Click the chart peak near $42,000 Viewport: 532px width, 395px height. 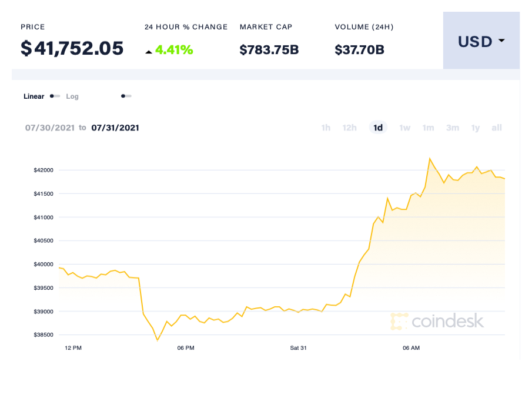(430, 158)
